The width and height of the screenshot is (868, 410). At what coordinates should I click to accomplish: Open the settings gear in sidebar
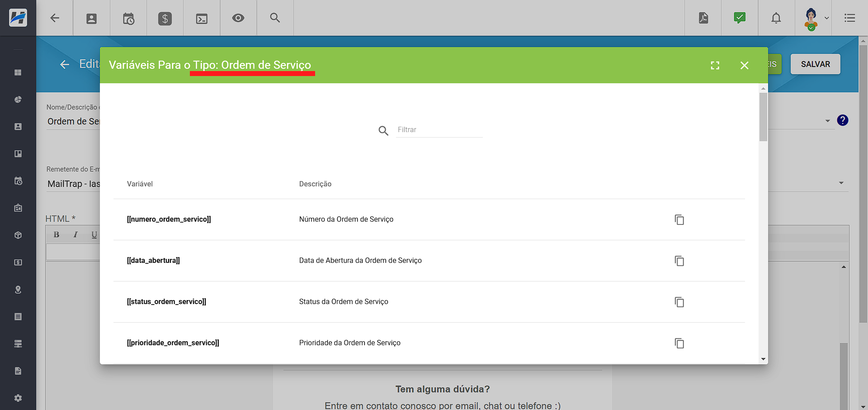(18, 398)
